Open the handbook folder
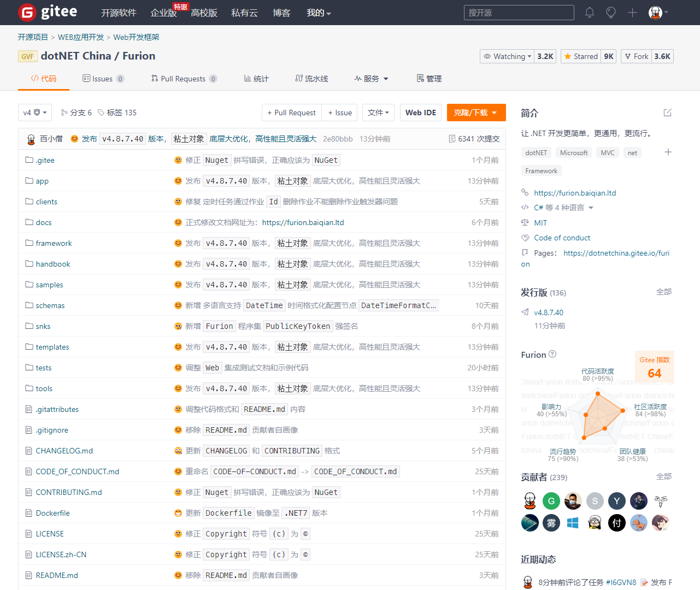 coord(53,264)
